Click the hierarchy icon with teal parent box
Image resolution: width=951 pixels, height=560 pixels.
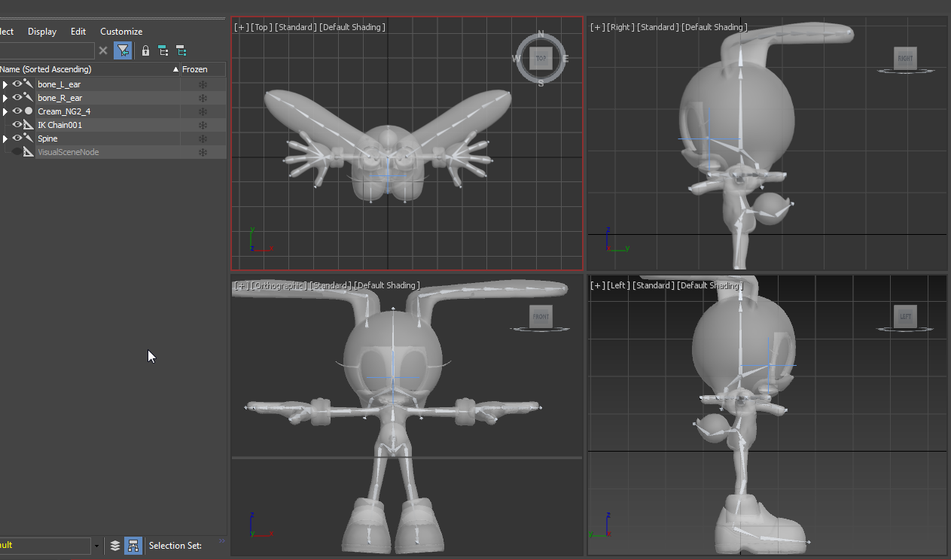pos(163,50)
